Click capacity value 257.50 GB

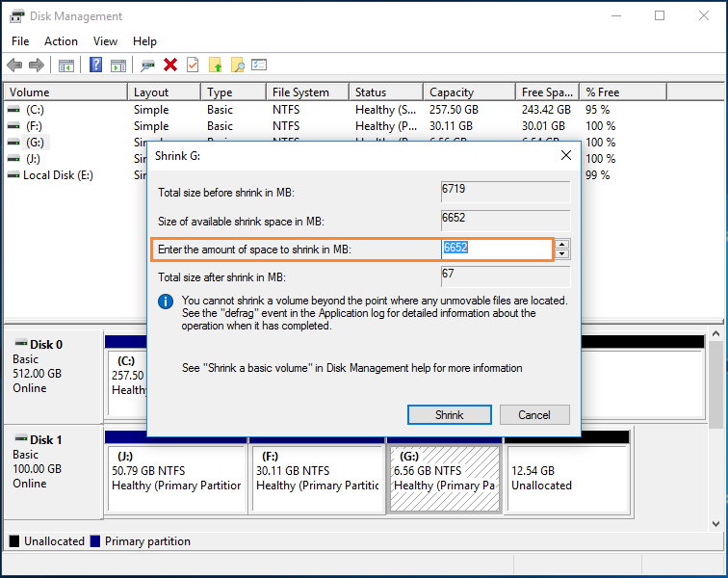[454, 110]
